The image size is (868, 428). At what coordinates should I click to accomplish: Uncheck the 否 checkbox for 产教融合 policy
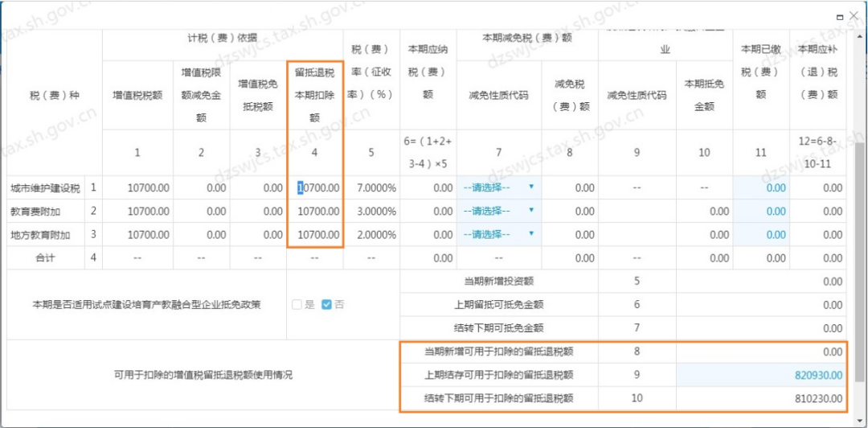pos(326,304)
